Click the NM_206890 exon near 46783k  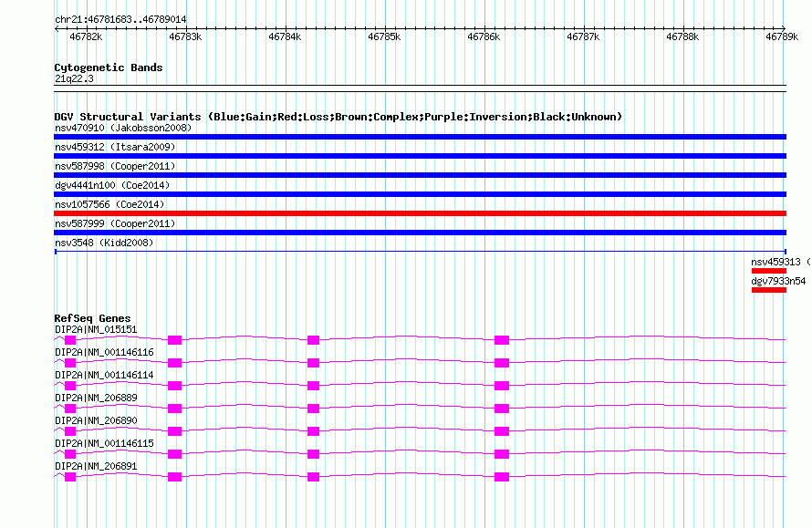(175, 431)
